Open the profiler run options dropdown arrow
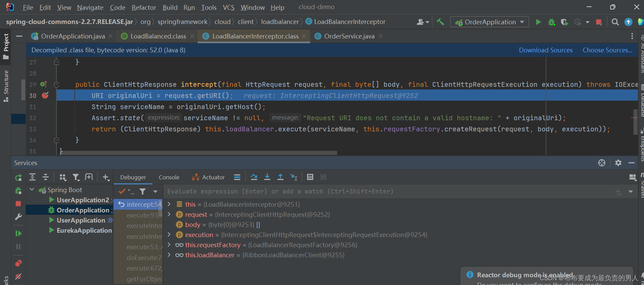Viewport: 644px width, 285px height. (x=588, y=22)
